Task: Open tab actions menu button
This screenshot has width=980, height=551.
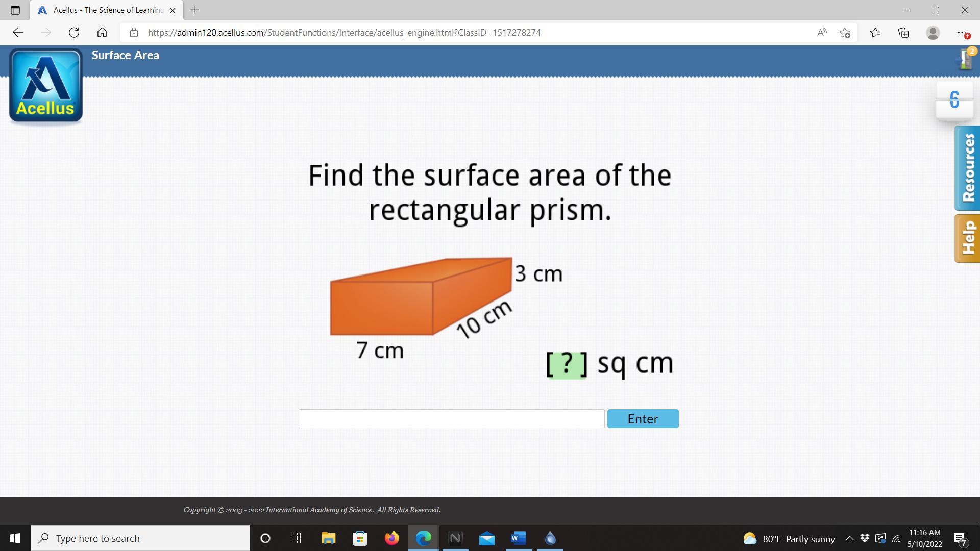Action: pos(15,10)
